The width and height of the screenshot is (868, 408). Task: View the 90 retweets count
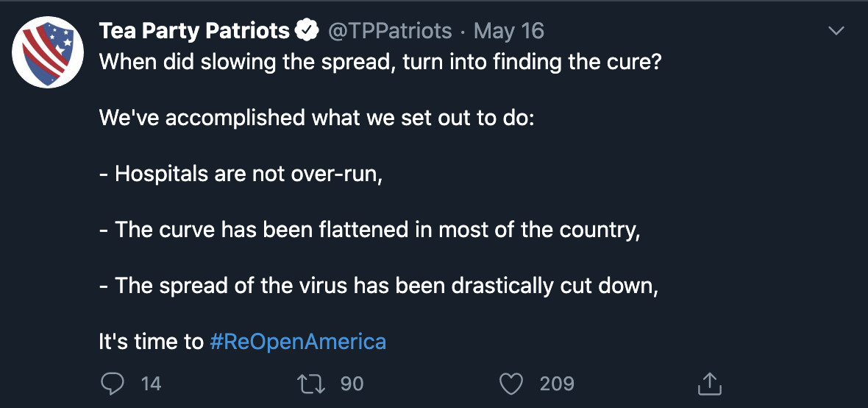[x=352, y=384]
